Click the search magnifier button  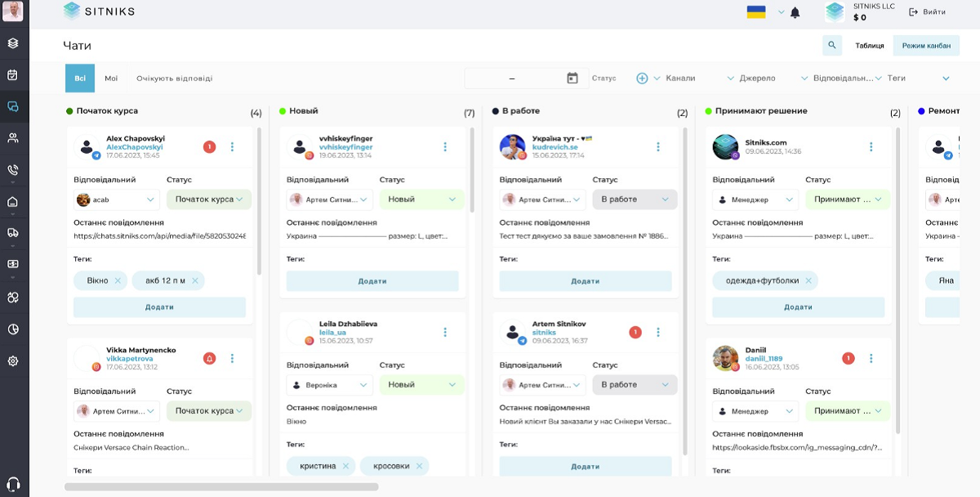(832, 45)
